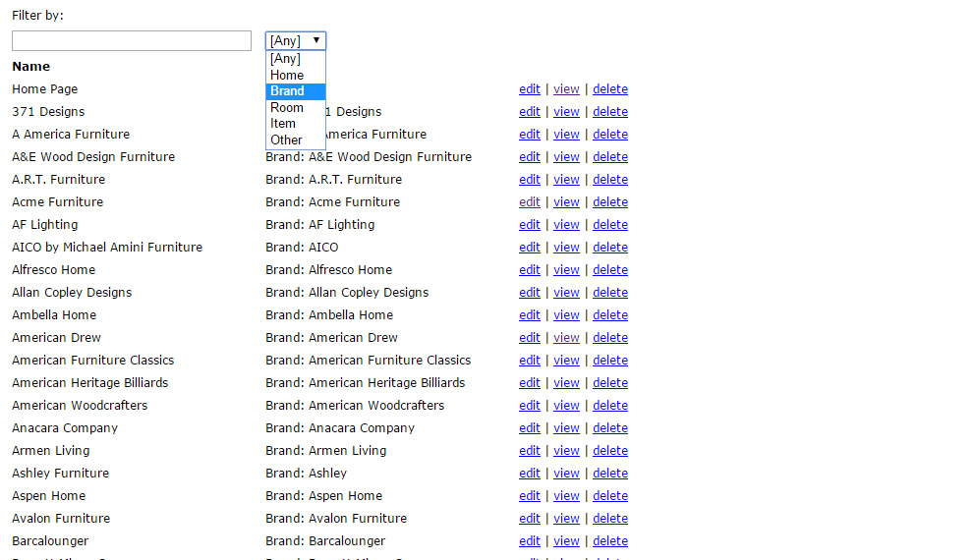Image resolution: width=973 pixels, height=560 pixels.
Task: Delete American Woodcrafters entry
Action: click(x=610, y=406)
